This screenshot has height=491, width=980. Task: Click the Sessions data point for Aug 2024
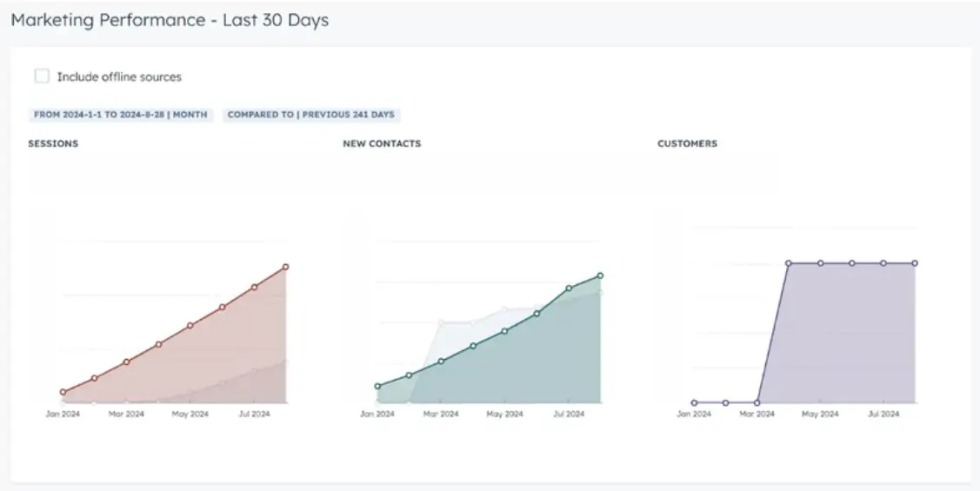pos(286,267)
